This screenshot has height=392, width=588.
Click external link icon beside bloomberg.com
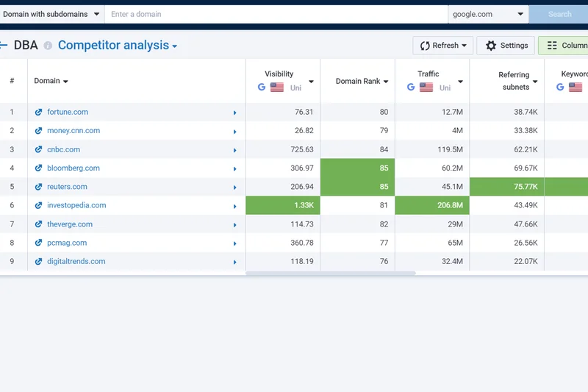click(x=39, y=168)
